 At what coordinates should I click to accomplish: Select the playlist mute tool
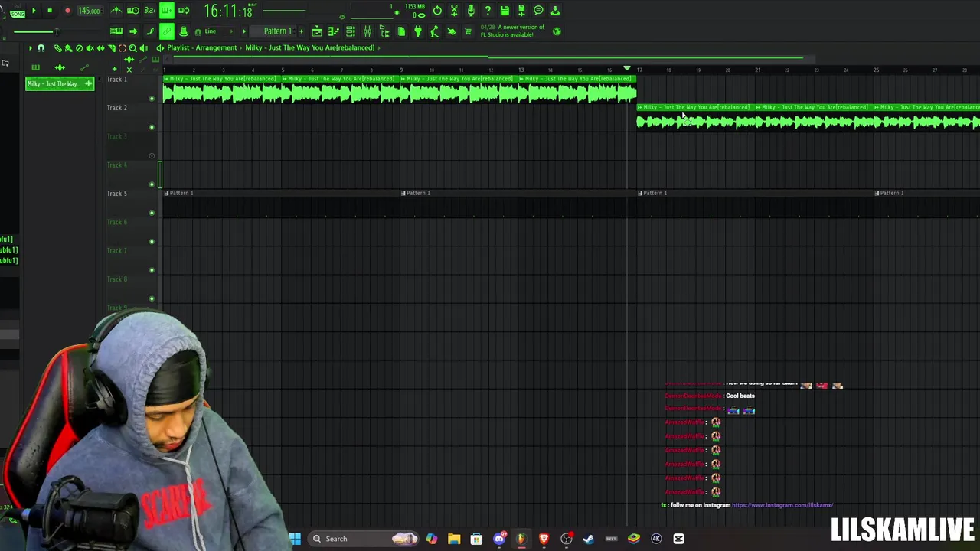click(90, 47)
